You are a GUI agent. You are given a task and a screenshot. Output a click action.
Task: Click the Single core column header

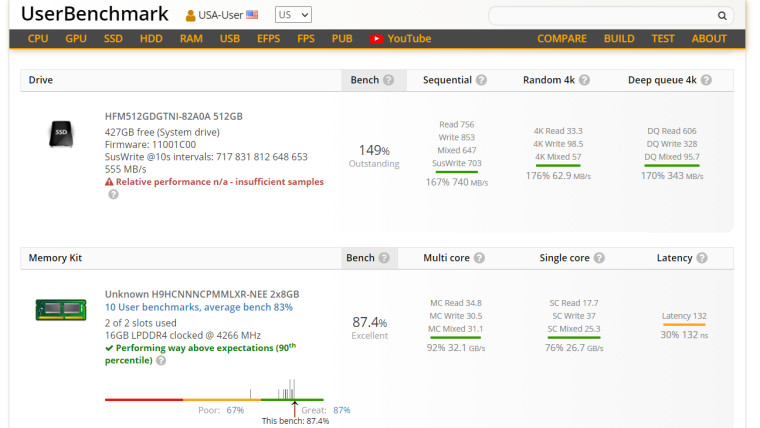click(x=564, y=258)
